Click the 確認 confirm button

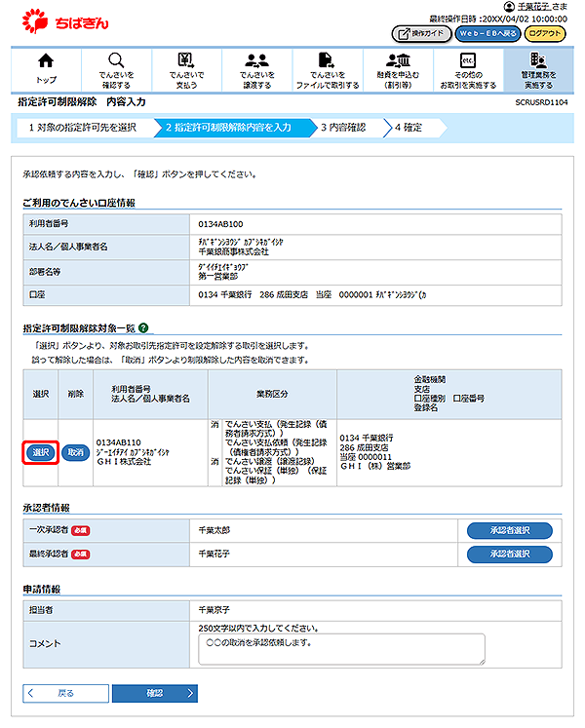[155, 694]
